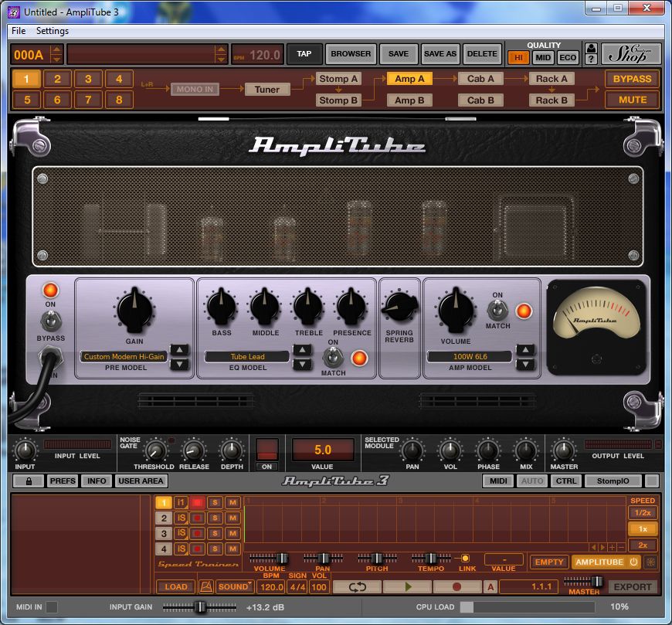Click the TAP tempo button
The image size is (672, 625).
tap(304, 53)
